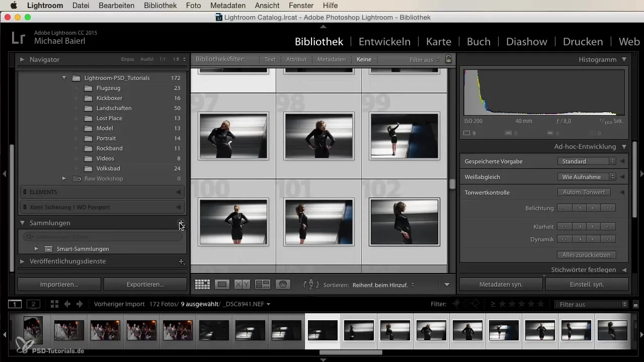Screen dimensions: 644x362
Task: Toggle sort direction A-Z icon
Action: (x=311, y=285)
